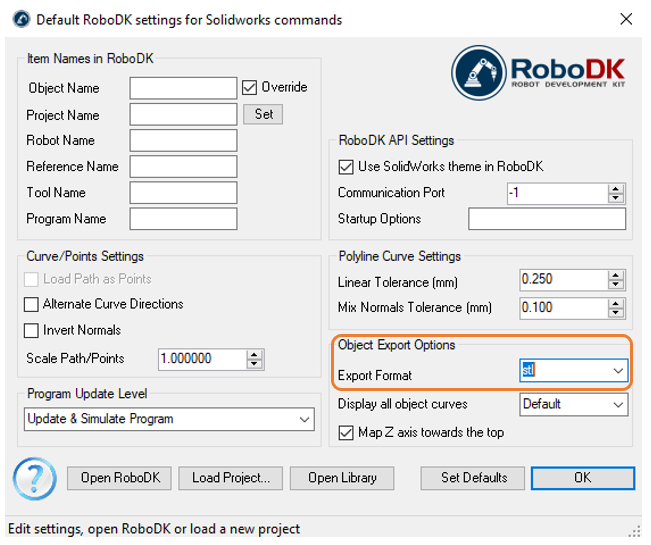Close the settings dialog window
Screen dimensions: 651x545
coord(626,19)
